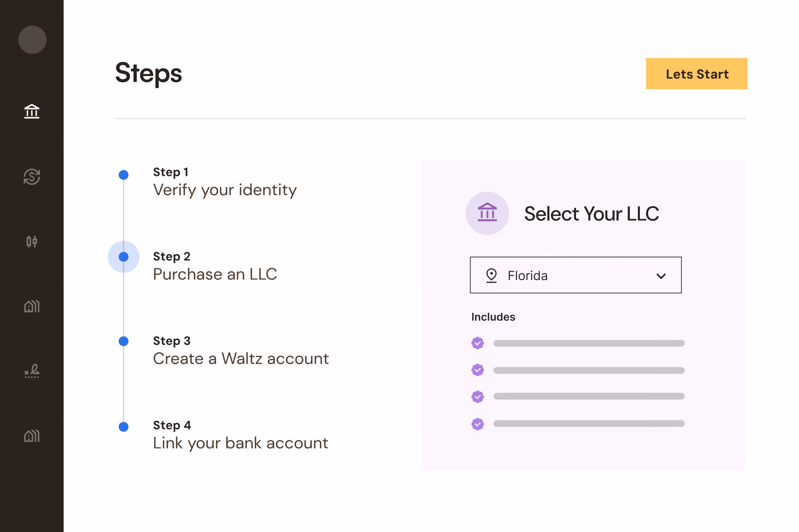Toggle the second purple check badge under Includes
Image resolution: width=799 pixels, height=532 pixels.
tap(478, 370)
